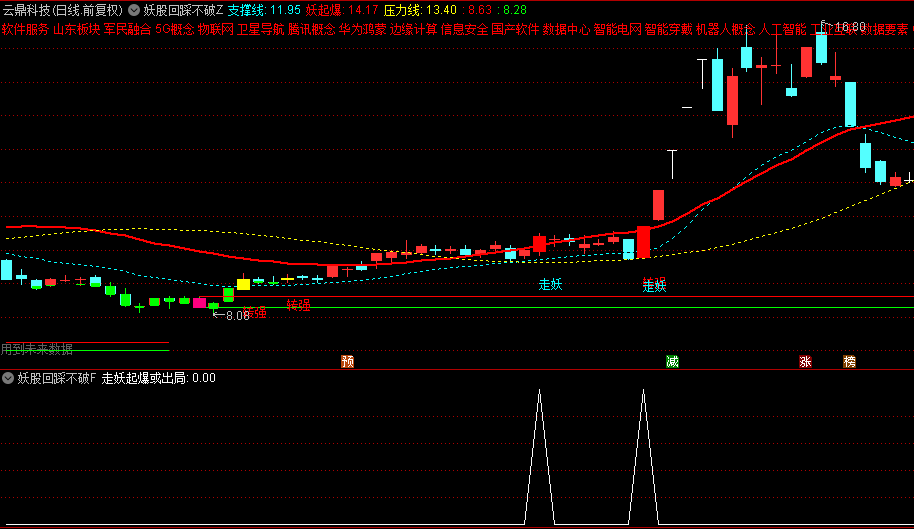The height and width of the screenshot is (529, 914).
Task: Click the 8.08 low price label
Action: [238, 316]
